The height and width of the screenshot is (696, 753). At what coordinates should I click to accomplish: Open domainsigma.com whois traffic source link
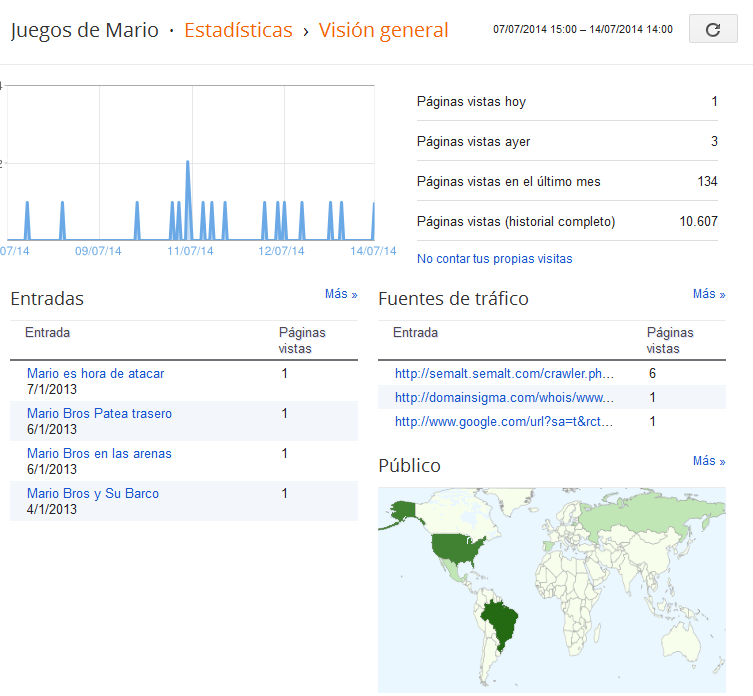coord(504,397)
